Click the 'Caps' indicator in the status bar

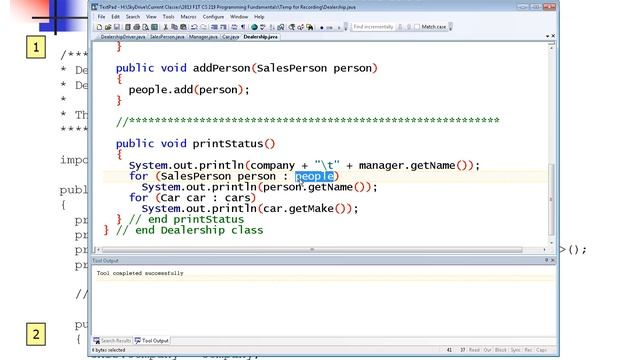click(542, 350)
